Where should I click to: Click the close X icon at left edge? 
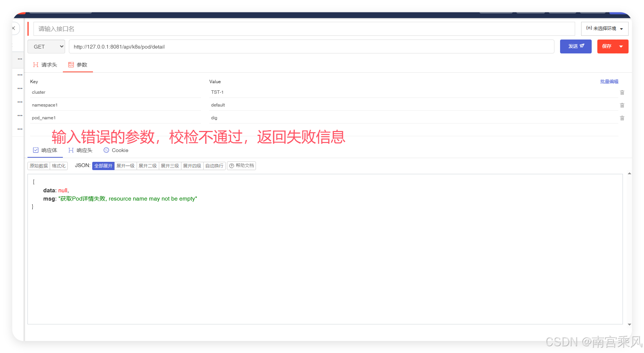[x=14, y=29]
